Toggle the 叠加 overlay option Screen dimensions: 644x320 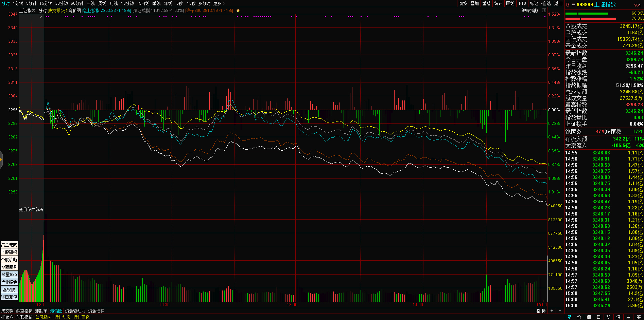(474, 3)
